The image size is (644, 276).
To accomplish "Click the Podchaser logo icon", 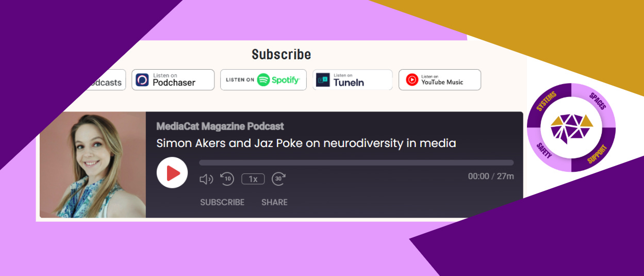I will click(x=142, y=80).
